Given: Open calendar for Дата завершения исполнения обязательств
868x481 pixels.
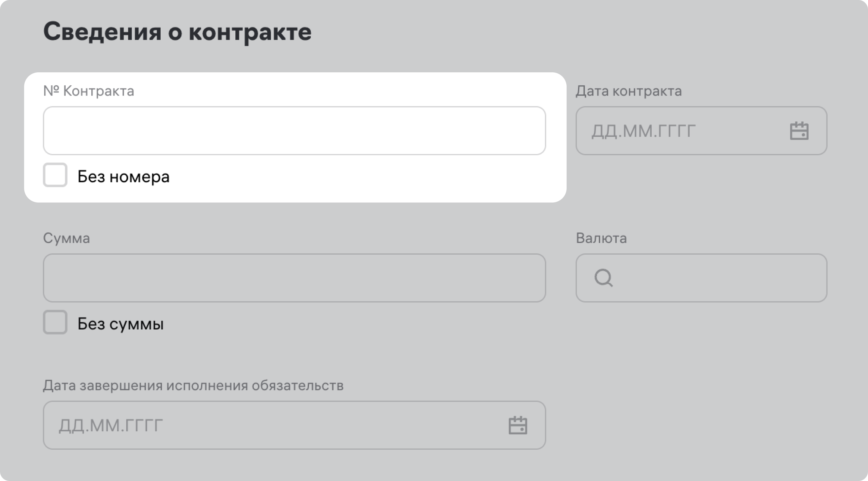Looking at the screenshot, I should tap(517, 425).
